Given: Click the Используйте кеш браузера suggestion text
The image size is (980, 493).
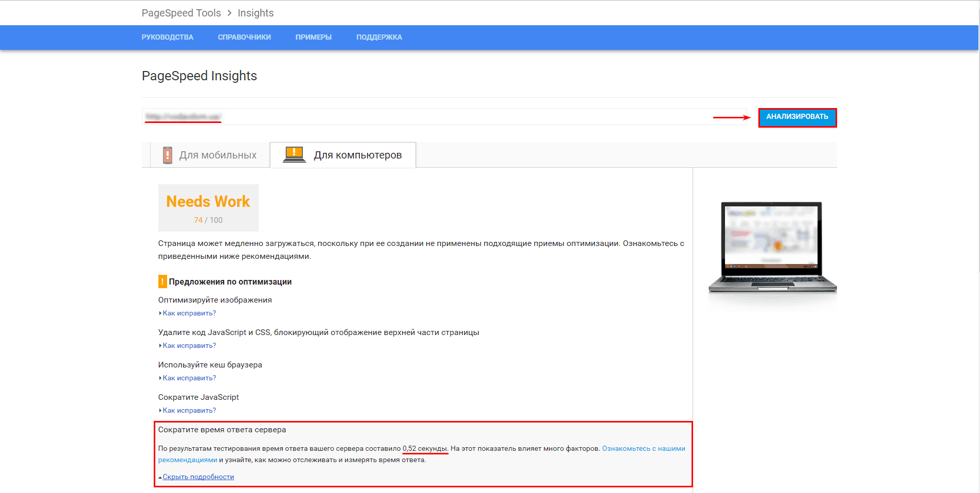Looking at the screenshot, I should click(x=210, y=365).
